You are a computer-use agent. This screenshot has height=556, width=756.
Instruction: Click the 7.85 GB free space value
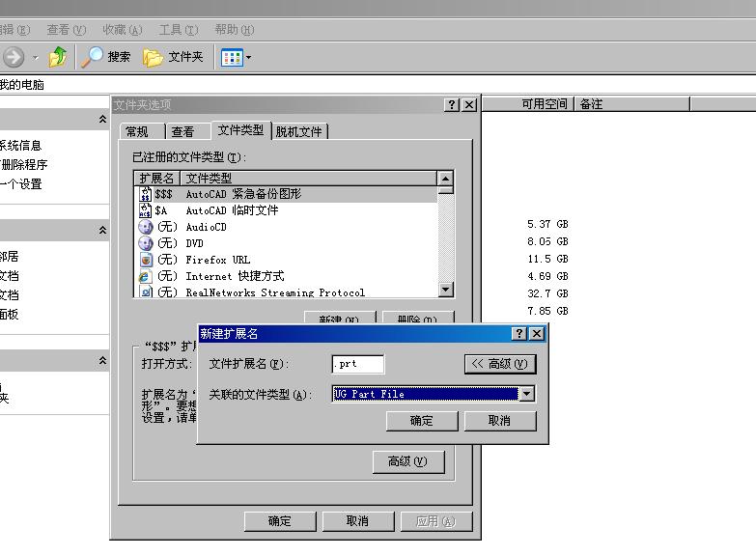[547, 311]
